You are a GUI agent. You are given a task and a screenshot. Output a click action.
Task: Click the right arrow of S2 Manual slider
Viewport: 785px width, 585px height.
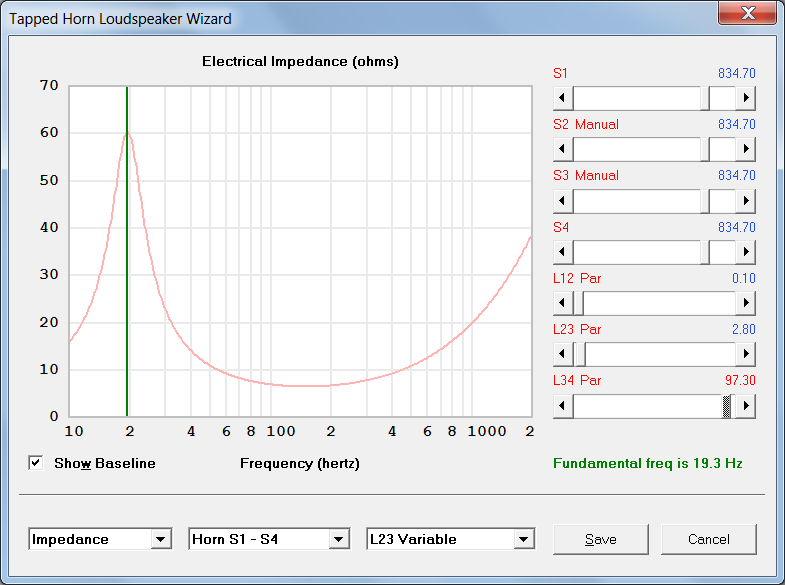point(745,149)
